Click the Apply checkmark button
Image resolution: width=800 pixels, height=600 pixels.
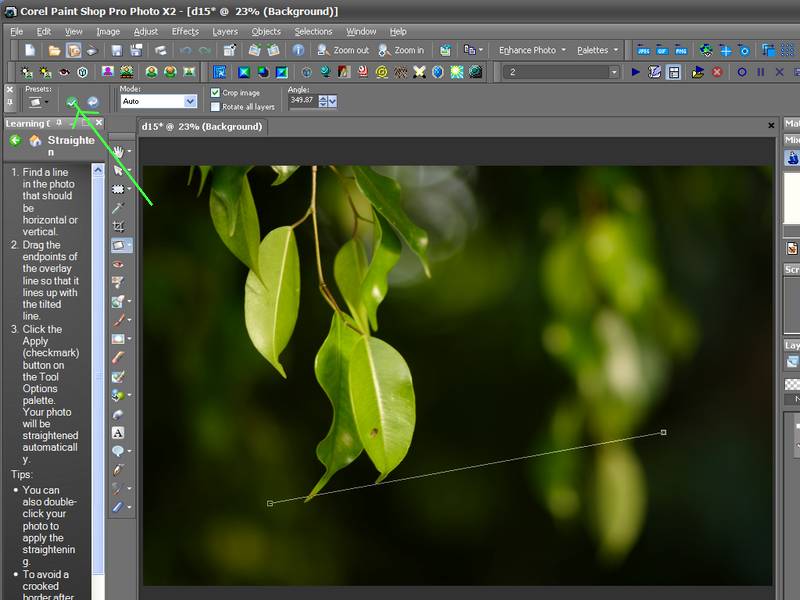coord(72,102)
